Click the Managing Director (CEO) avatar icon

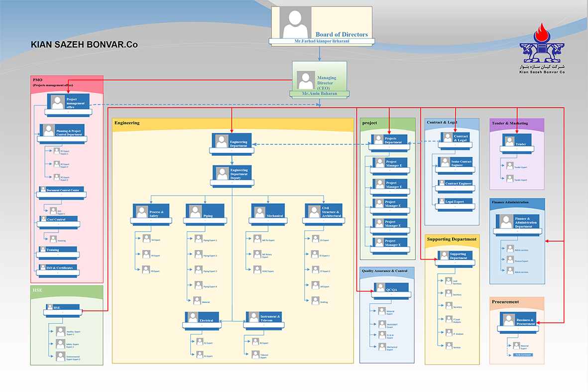point(305,80)
